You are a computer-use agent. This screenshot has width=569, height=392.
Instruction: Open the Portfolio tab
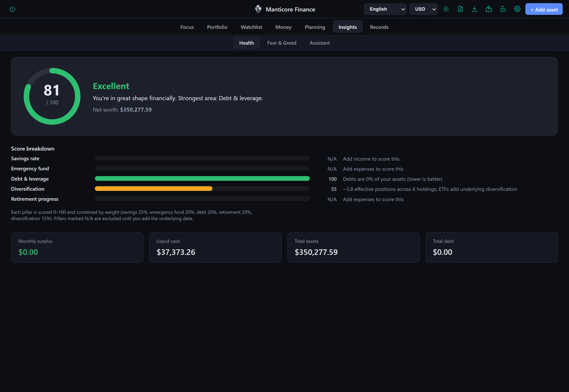[217, 27]
